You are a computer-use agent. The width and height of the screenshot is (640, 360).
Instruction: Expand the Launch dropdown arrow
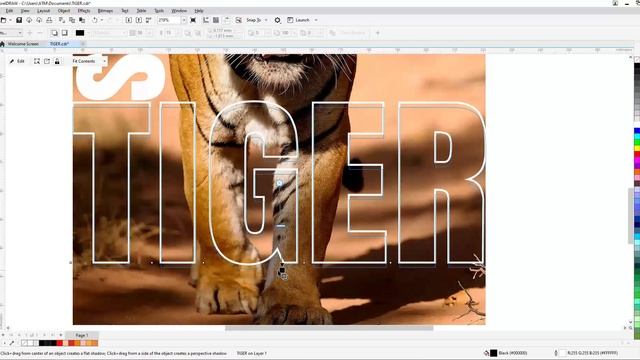(x=316, y=20)
